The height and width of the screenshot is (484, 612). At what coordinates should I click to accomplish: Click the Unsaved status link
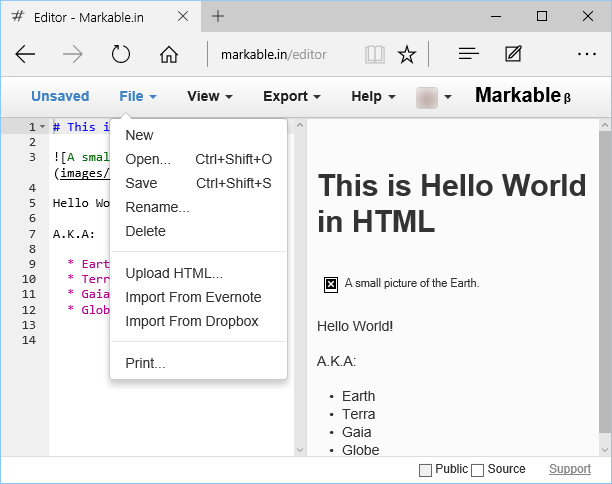click(x=60, y=96)
